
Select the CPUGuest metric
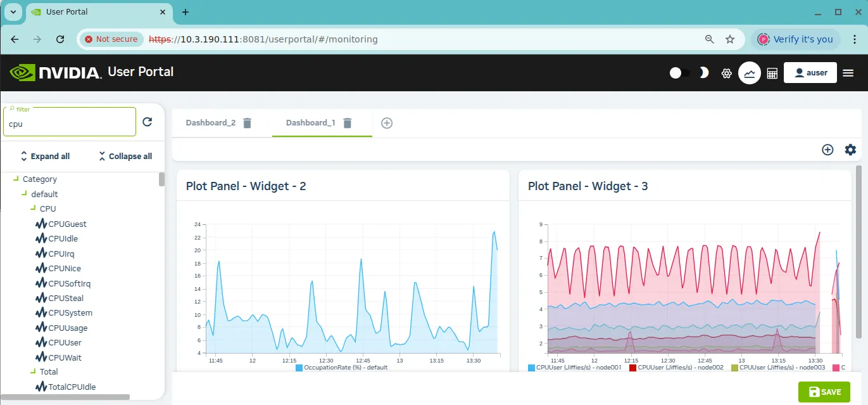tap(67, 224)
